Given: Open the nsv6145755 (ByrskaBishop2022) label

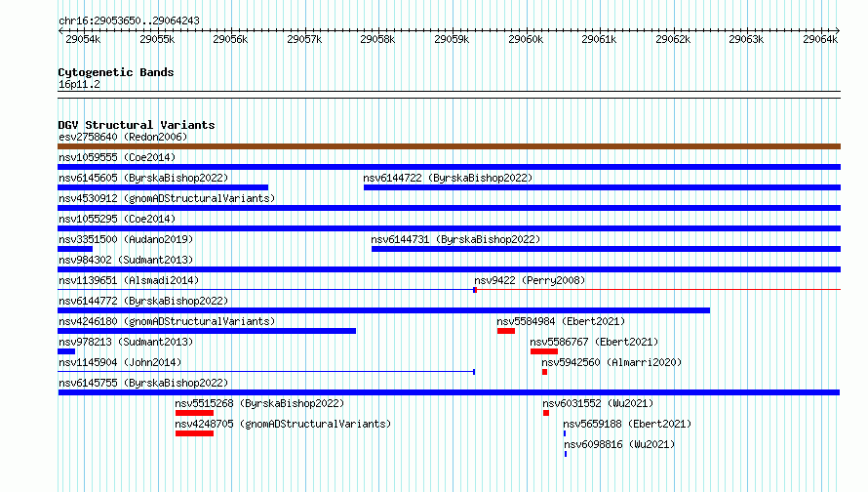Looking at the screenshot, I should [143, 383].
